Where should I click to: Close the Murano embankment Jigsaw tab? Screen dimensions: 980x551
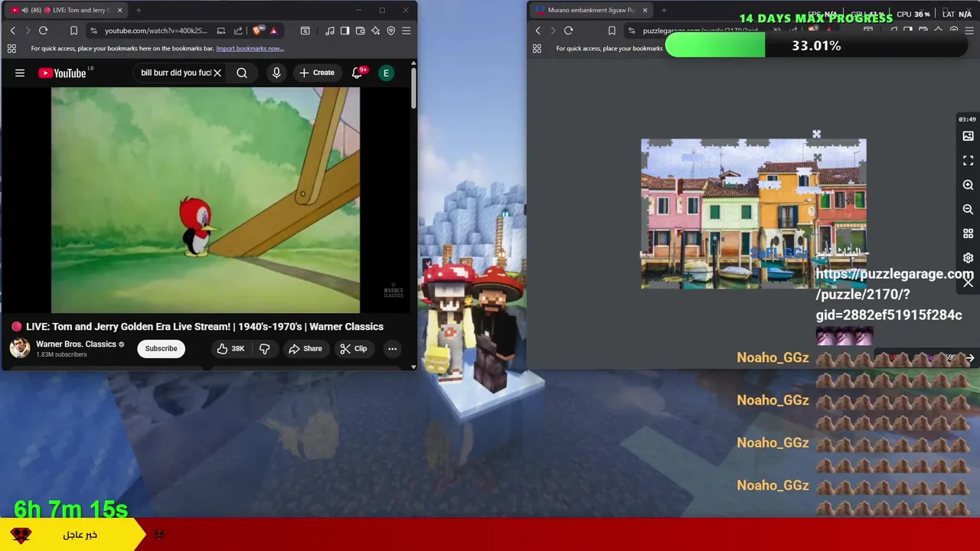coord(645,10)
